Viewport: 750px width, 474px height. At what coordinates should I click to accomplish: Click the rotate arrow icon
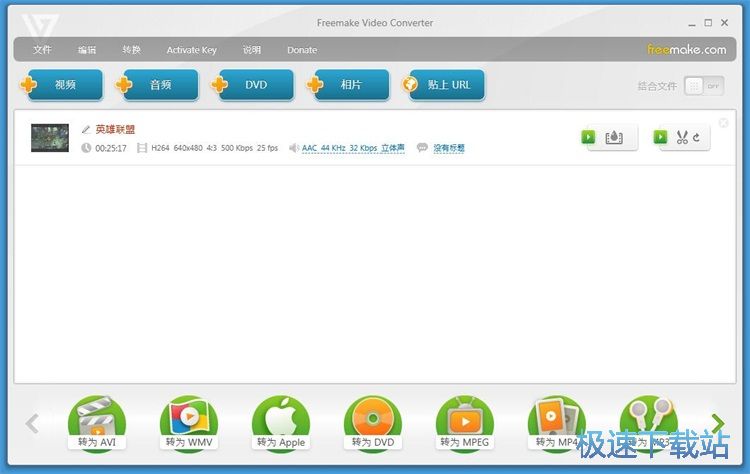point(696,138)
